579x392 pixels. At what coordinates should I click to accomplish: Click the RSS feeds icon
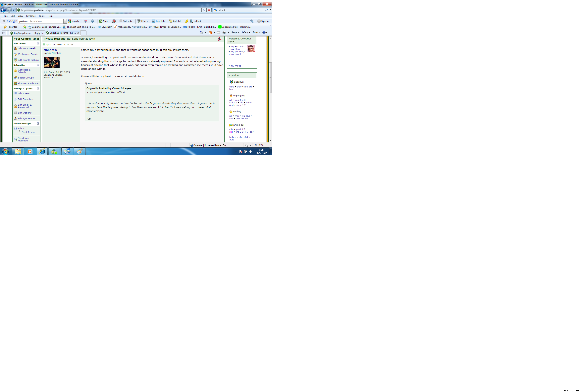pos(210,33)
